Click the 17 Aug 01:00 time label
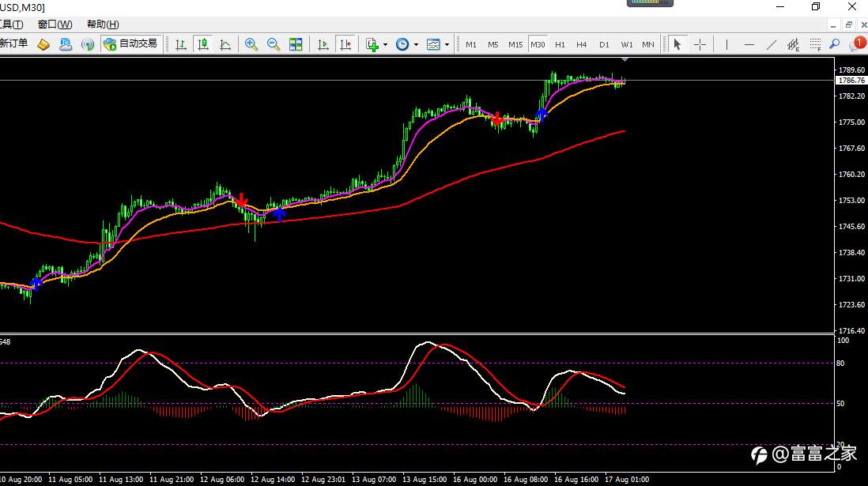 coord(627,480)
